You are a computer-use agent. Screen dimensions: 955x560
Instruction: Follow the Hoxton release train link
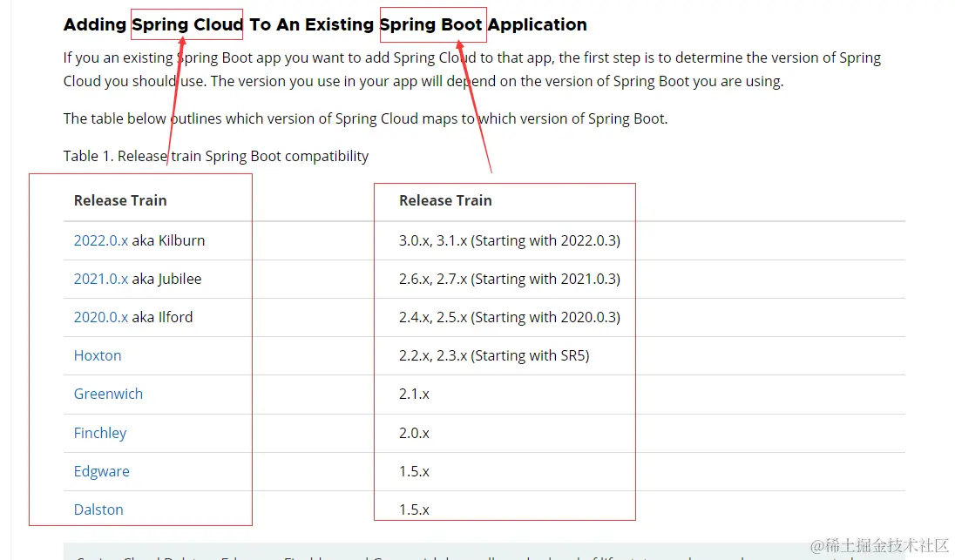point(98,355)
